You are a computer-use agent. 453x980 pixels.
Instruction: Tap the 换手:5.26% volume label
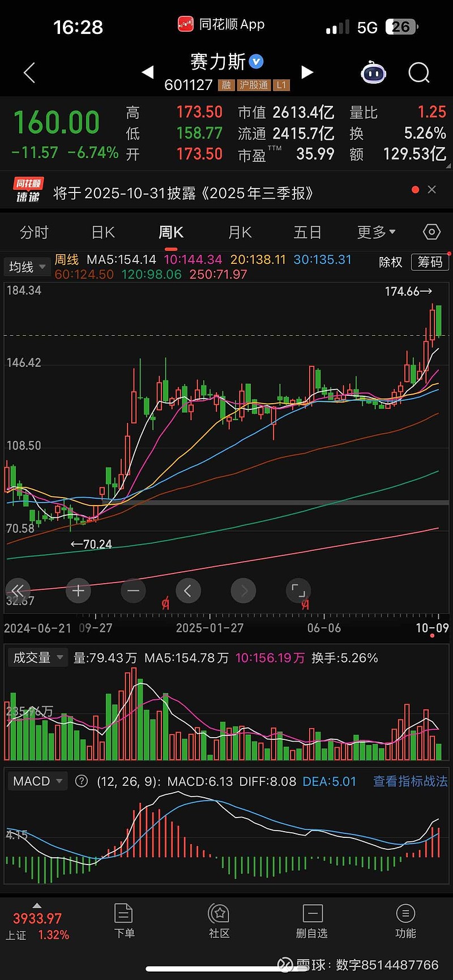[345, 658]
